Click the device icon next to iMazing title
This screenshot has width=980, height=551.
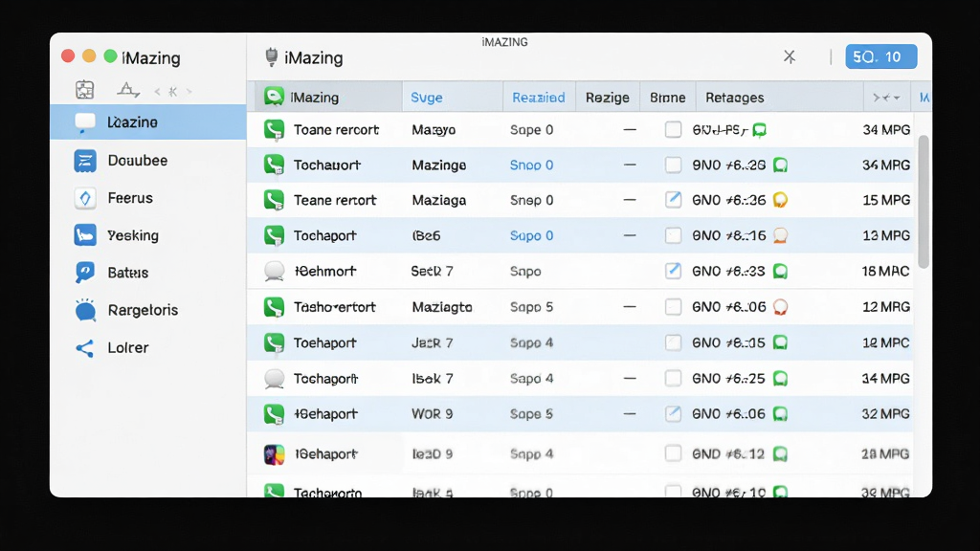pos(271,57)
